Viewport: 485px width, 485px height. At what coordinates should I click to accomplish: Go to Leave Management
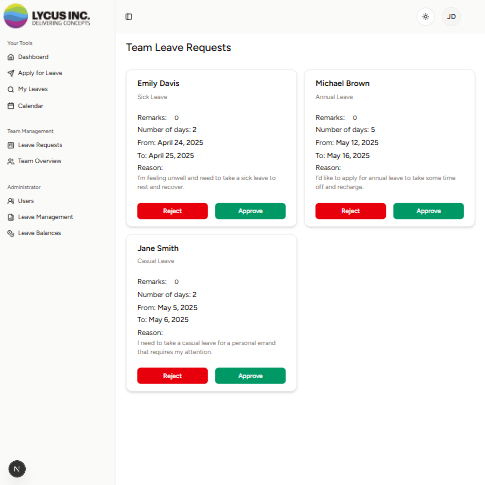tap(45, 217)
